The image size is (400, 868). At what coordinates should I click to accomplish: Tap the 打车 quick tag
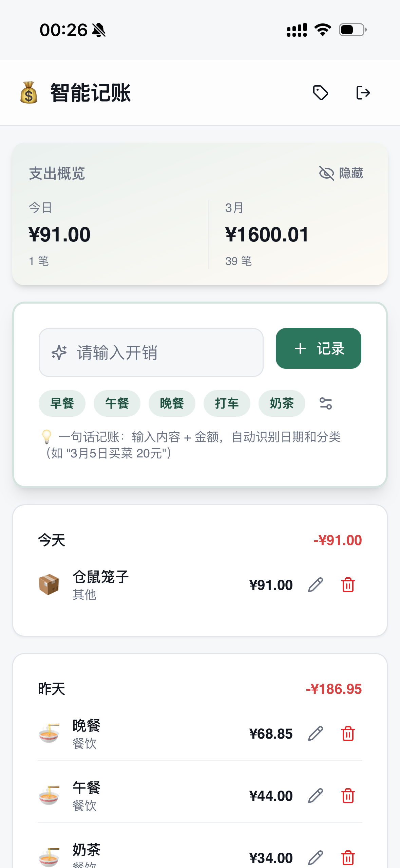tap(227, 403)
